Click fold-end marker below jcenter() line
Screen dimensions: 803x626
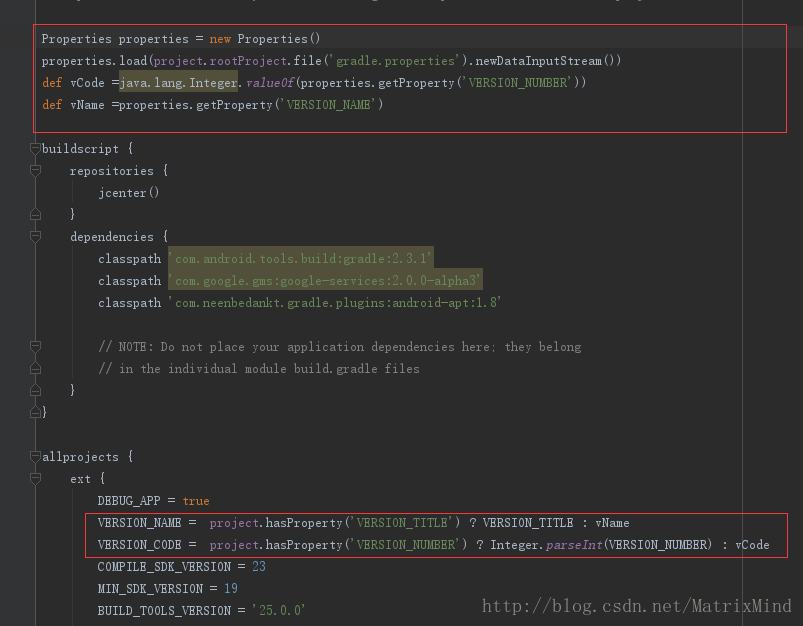[x=35, y=214]
